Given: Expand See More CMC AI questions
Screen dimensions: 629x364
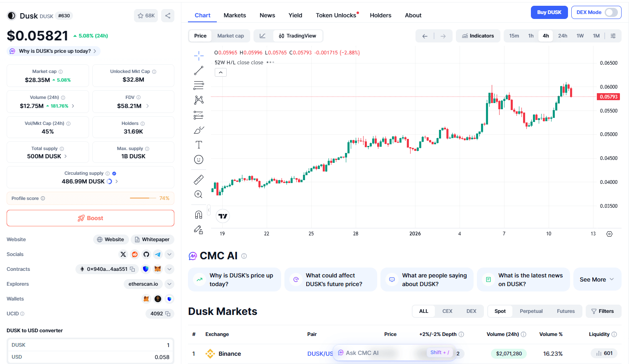Looking at the screenshot, I should [597, 279].
